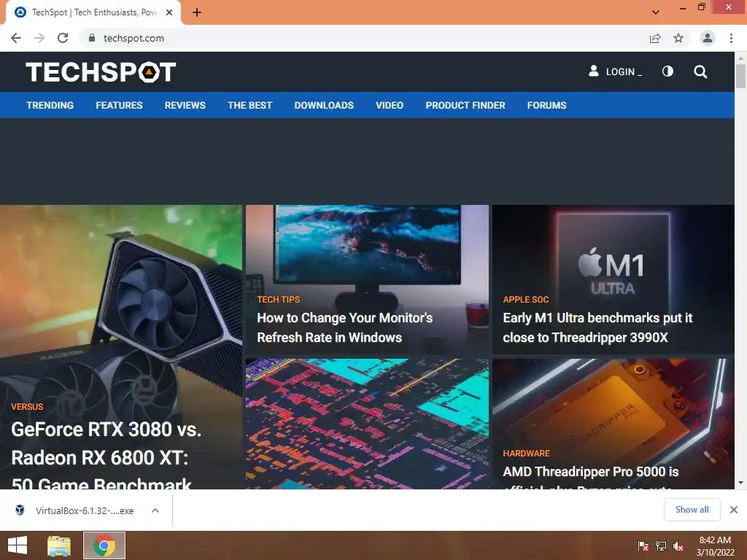Open the Chrome profile avatar icon
The image size is (747, 560).
tap(708, 38)
